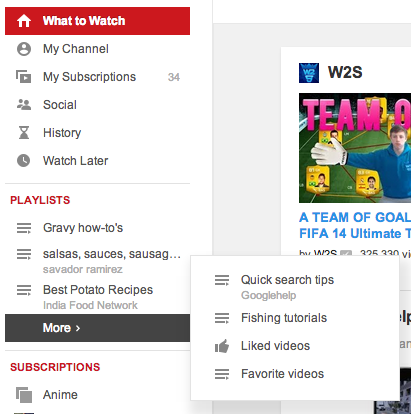Open Liked videos
Image resolution: width=411 pixels, height=414 pixels.
(x=275, y=346)
